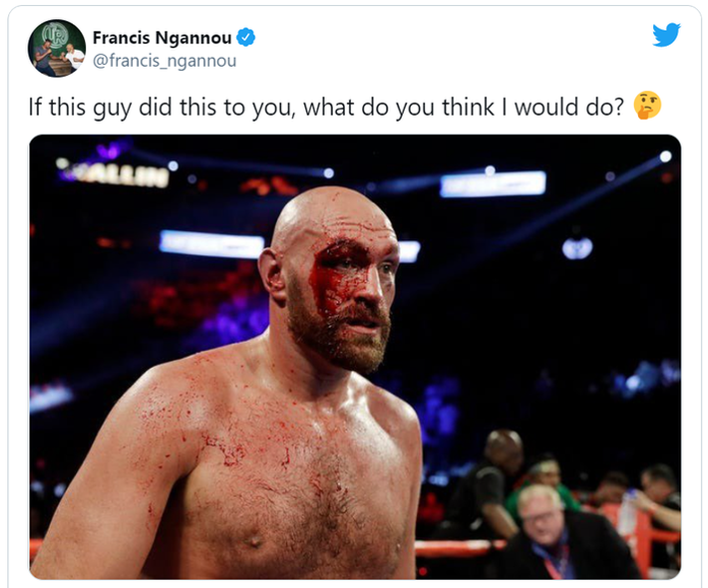Click the "ALLIN" sign in the photo
This screenshot has height=588, width=708.
tap(124, 174)
